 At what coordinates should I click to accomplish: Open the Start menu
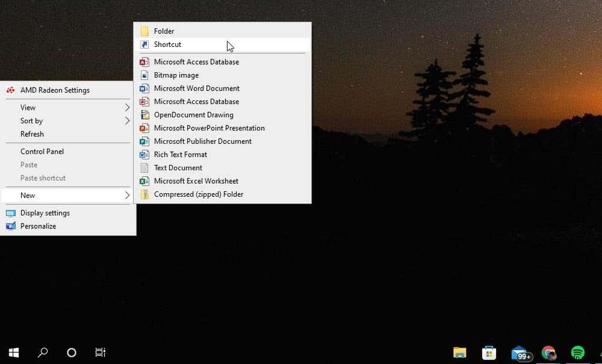tap(13, 352)
